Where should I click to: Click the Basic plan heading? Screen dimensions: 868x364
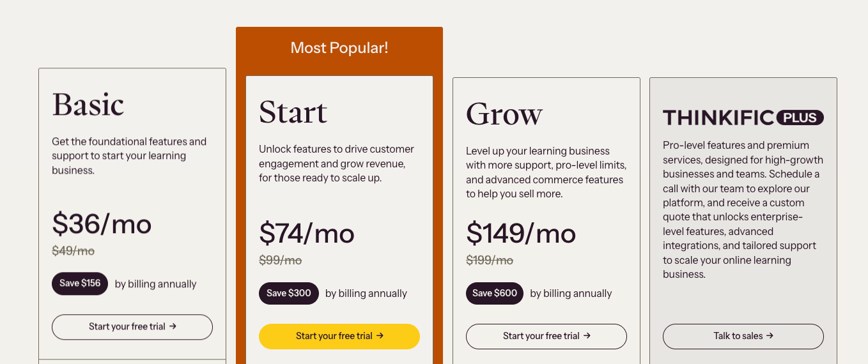(x=88, y=105)
